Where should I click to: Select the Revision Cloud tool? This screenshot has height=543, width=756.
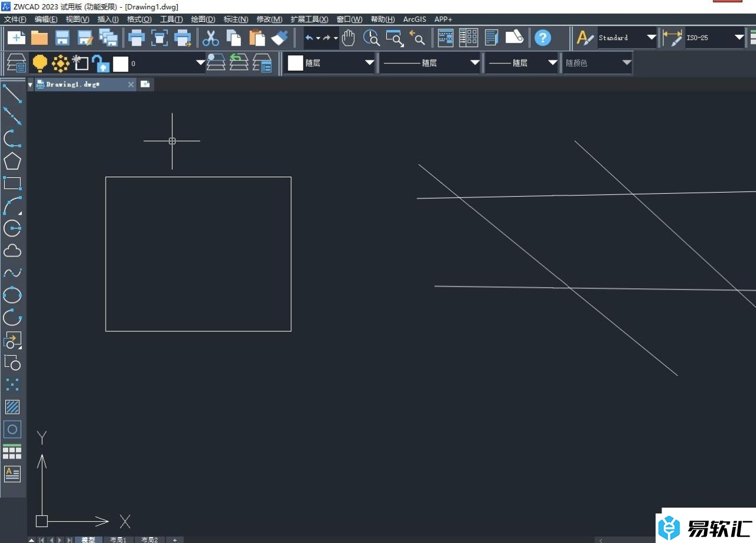pos(12,251)
